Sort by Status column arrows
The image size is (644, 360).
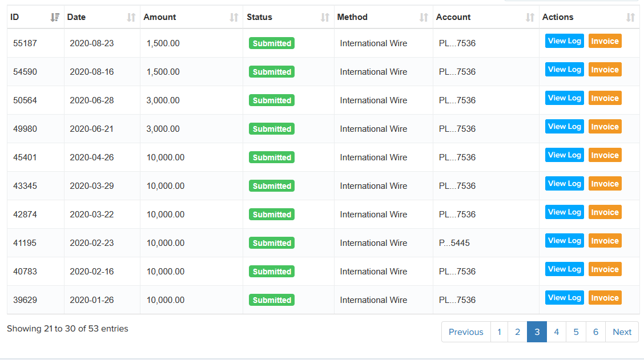point(325,18)
